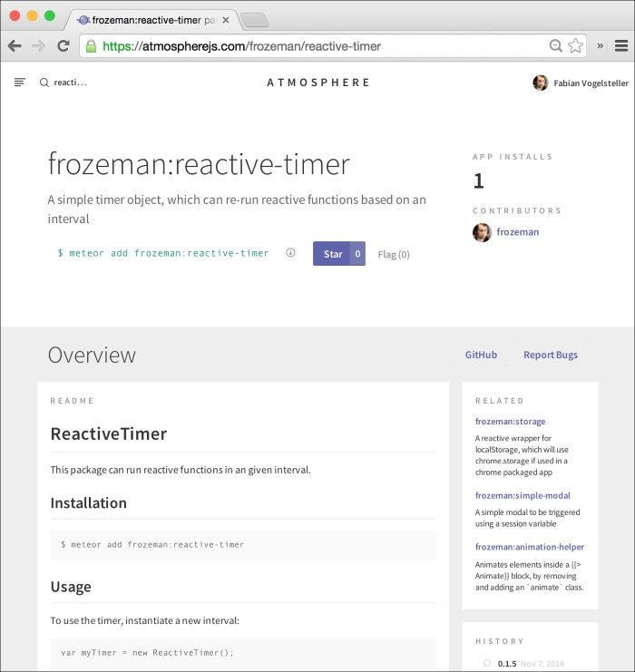The image size is (635, 672).
Task: Click the star count showing 0
Action: (x=357, y=254)
